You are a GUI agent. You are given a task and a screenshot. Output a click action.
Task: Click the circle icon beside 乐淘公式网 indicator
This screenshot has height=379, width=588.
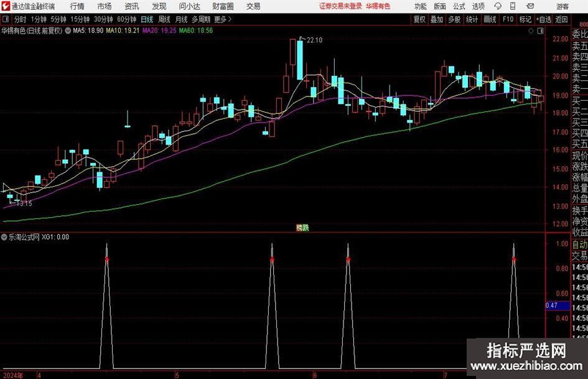coord(4,237)
